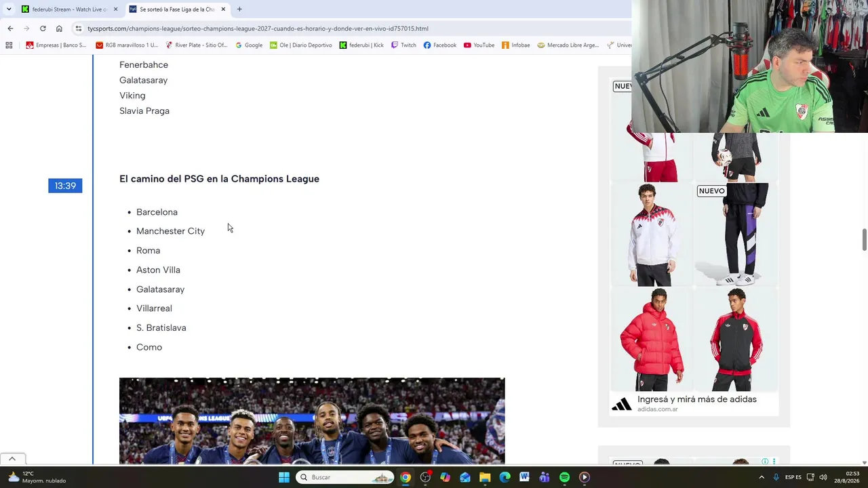This screenshot has height=488, width=868.
Task: Open the federubi Kick bookmark
Action: 361,45
